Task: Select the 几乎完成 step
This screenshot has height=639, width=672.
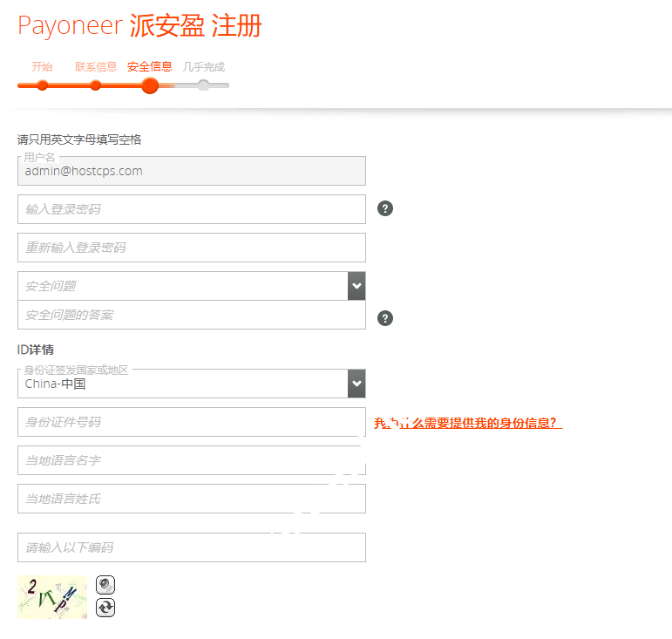Action: (204, 67)
